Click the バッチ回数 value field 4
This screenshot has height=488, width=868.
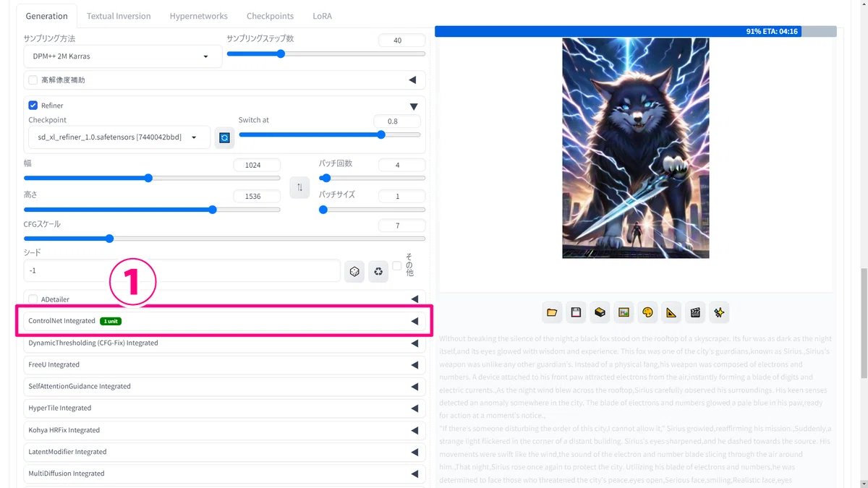tap(401, 165)
